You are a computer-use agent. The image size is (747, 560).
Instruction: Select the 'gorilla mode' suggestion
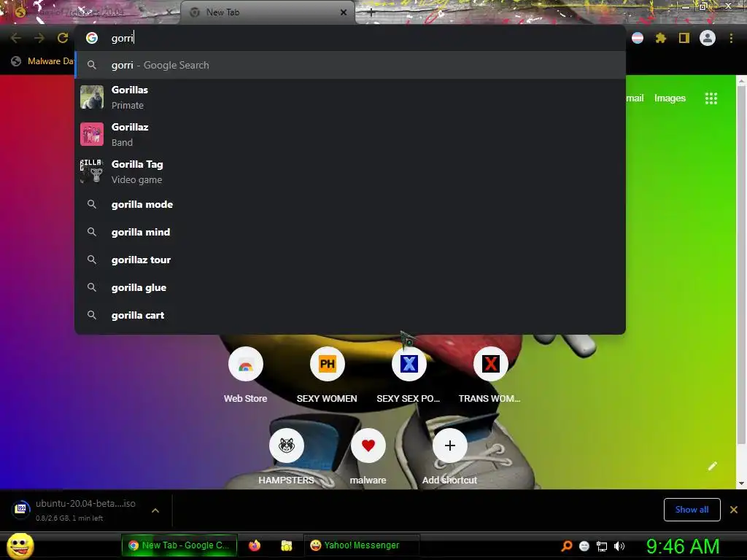click(350, 204)
